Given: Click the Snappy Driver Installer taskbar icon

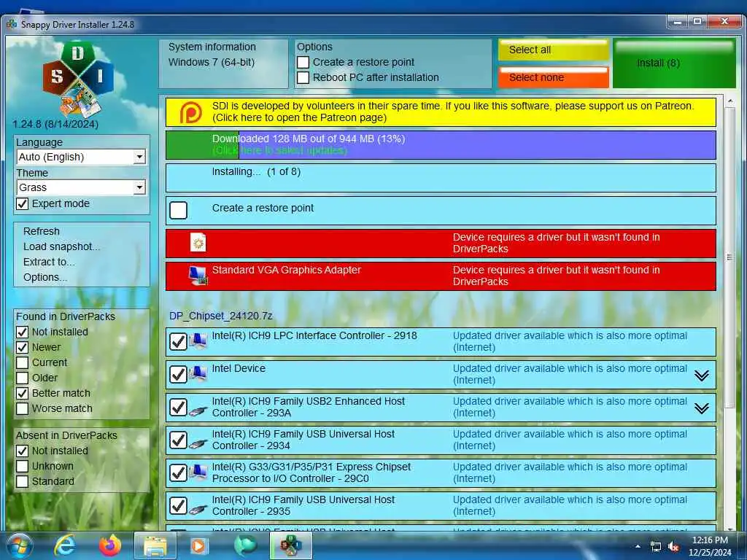Looking at the screenshot, I should [291, 545].
